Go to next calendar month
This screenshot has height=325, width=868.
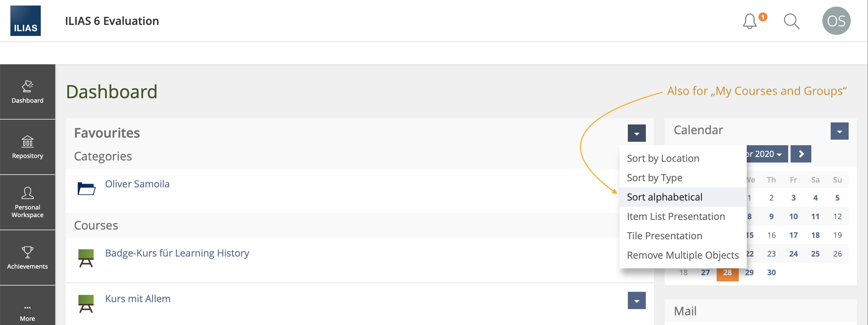[801, 154]
